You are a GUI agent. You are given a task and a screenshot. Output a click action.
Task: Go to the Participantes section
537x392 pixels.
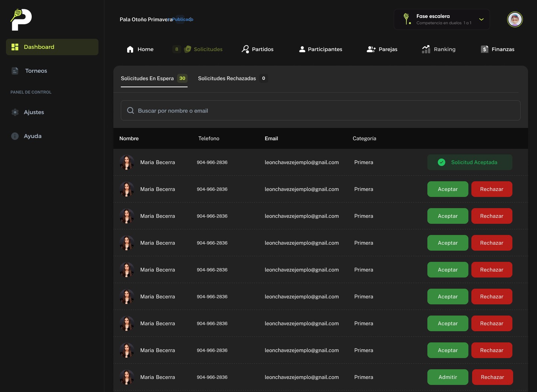point(321,49)
